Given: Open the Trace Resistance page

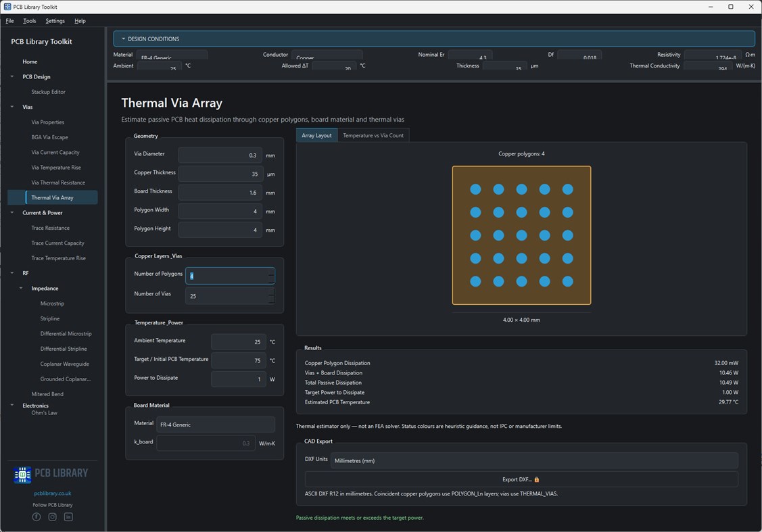Looking at the screenshot, I should click(x=51, y=228).
